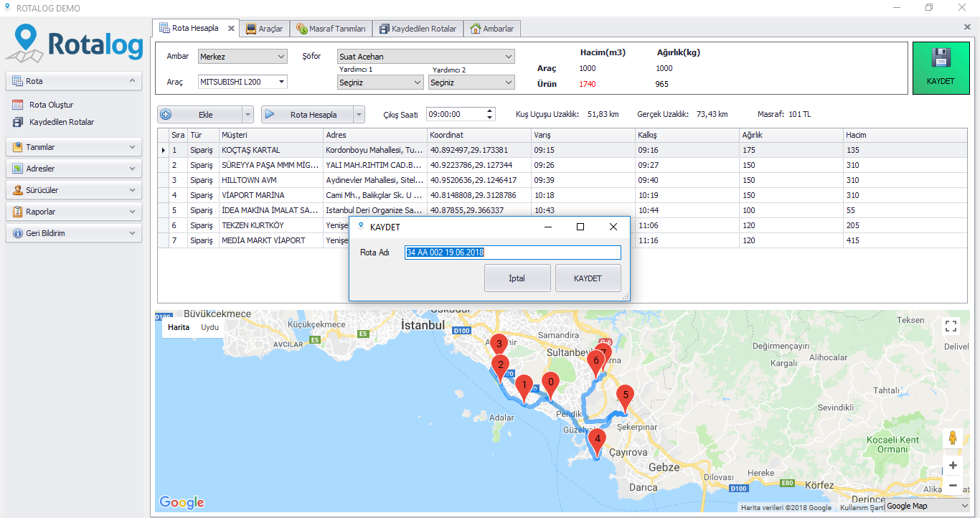Click map marker 1
The image size is (980, 518).
524,388
